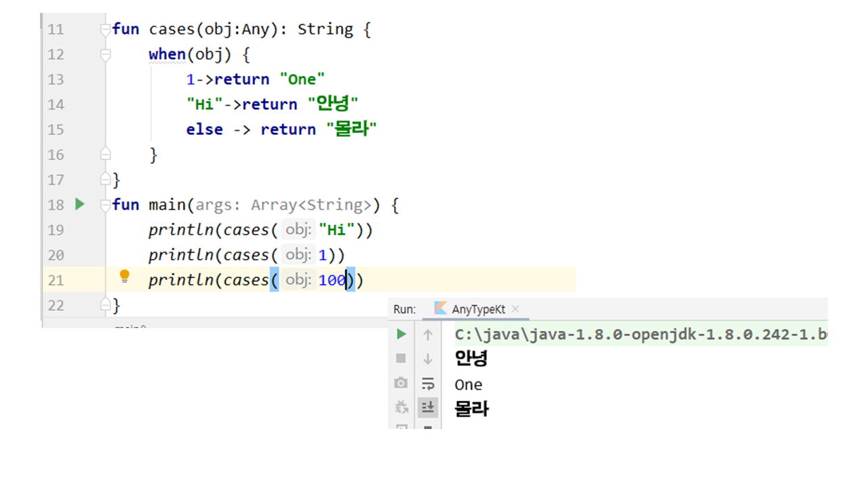Close the AnyTypeKt run tab
Screen dimensions: 868x488
click(515, 309)
